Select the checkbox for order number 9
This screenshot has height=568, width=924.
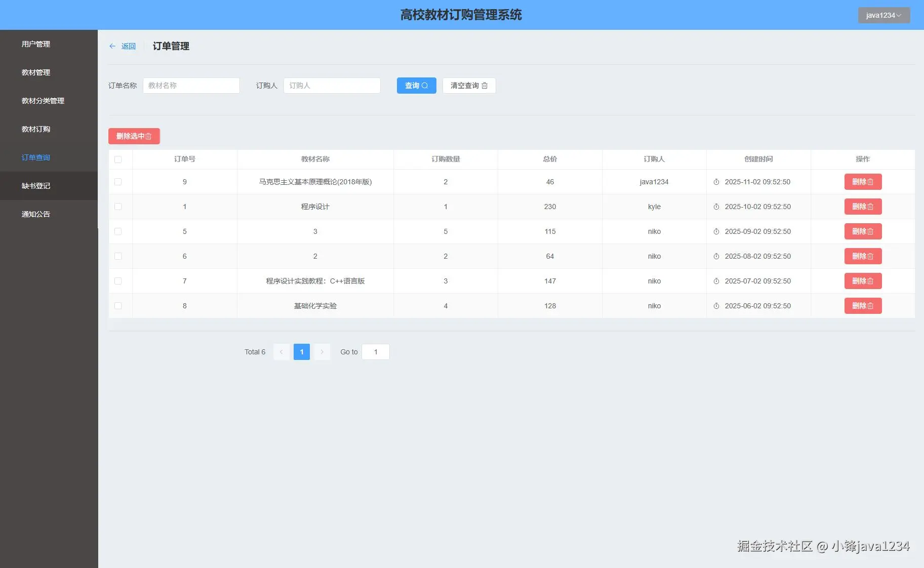(118, 182)
